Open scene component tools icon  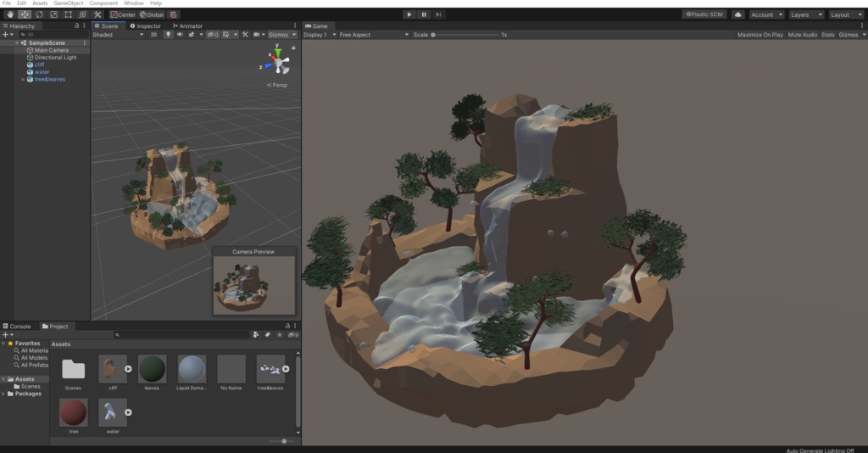pyautogui.click(x=245, y=34)
